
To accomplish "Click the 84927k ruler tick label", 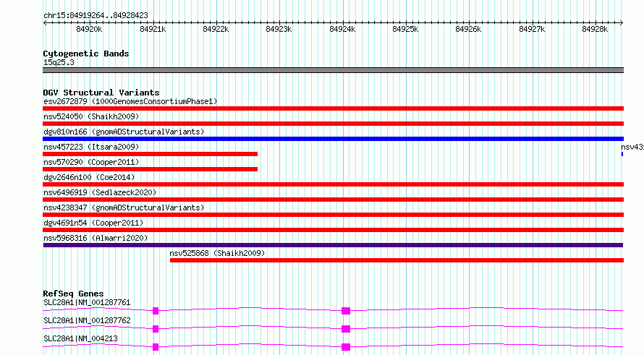I will (532, 29).
